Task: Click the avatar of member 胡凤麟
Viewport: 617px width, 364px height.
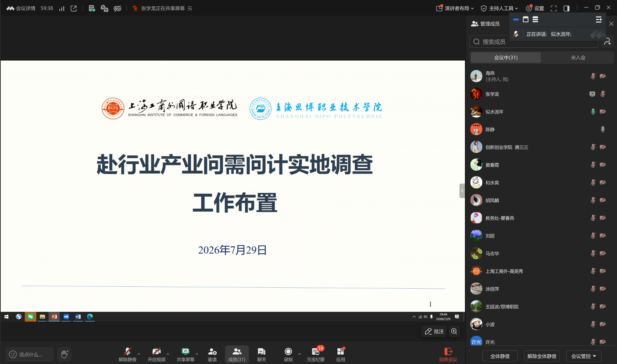Action: 476,200
